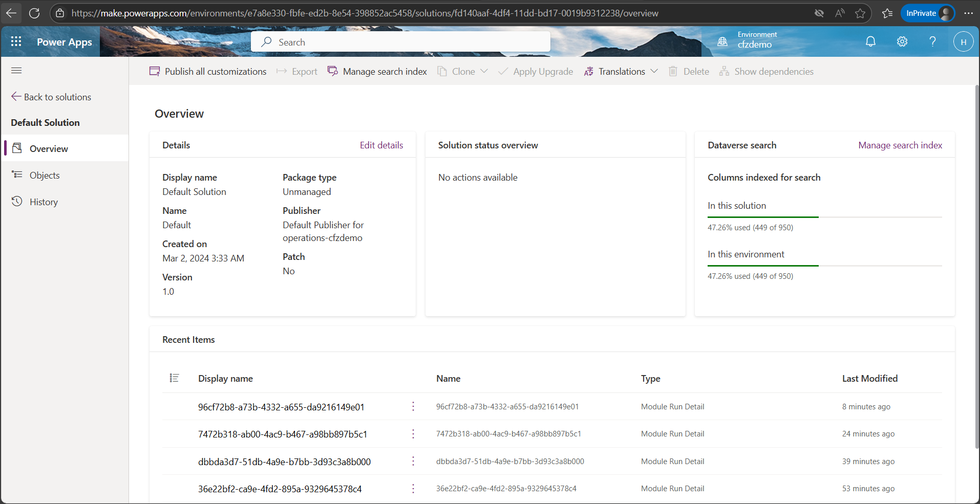This screenshot has height=504, width=980.
Task: Click the account profile avatar H
Action: [963, 42]
